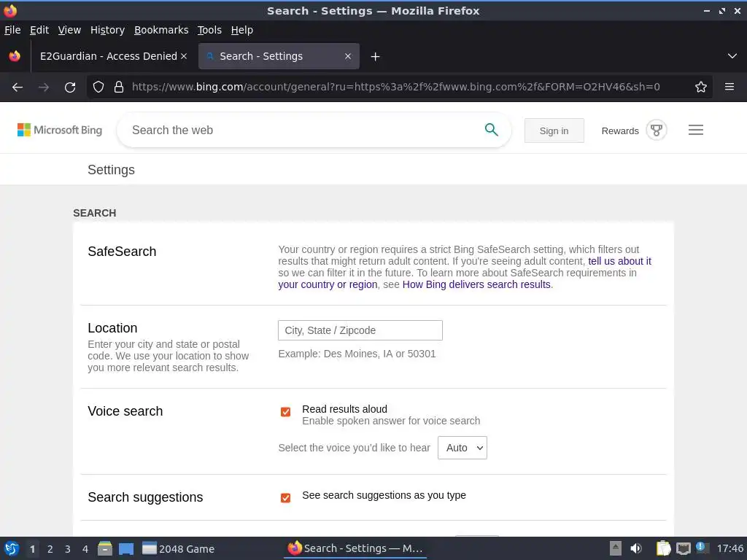Reload the current page
The image size is (747, 560).
(x=70, y=87)
